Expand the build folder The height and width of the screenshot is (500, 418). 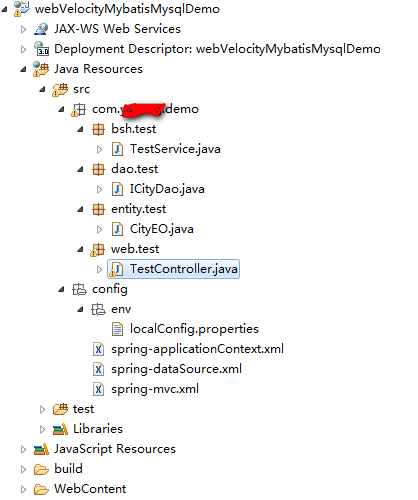click(23, 469)
